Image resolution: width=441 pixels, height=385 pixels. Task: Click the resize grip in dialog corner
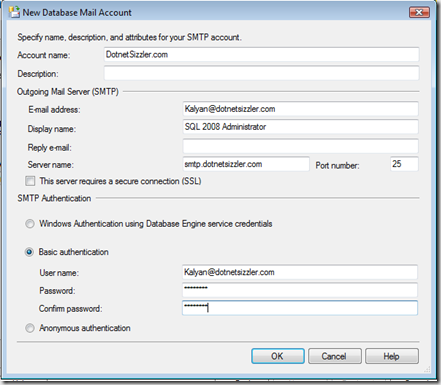pos(428,369)
